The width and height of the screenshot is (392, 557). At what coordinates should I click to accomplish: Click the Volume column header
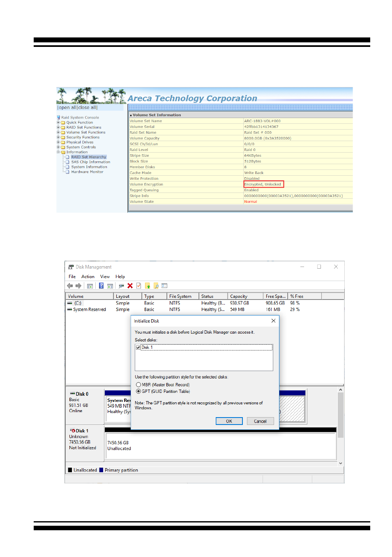(90, 296)
